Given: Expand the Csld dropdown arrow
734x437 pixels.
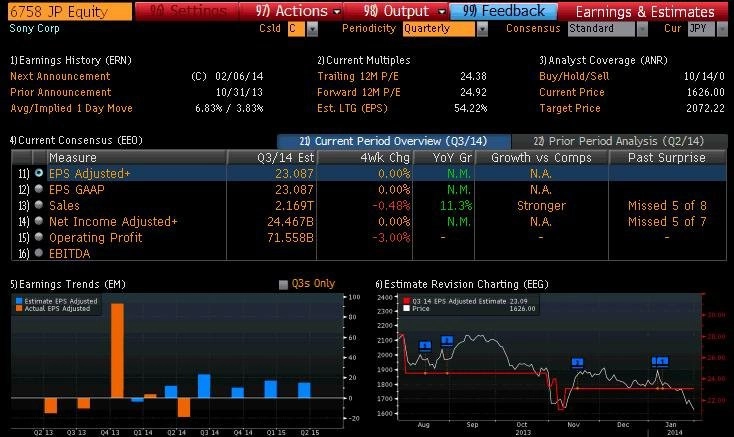Looking at the screenshot, I should (x=312, y=29).
